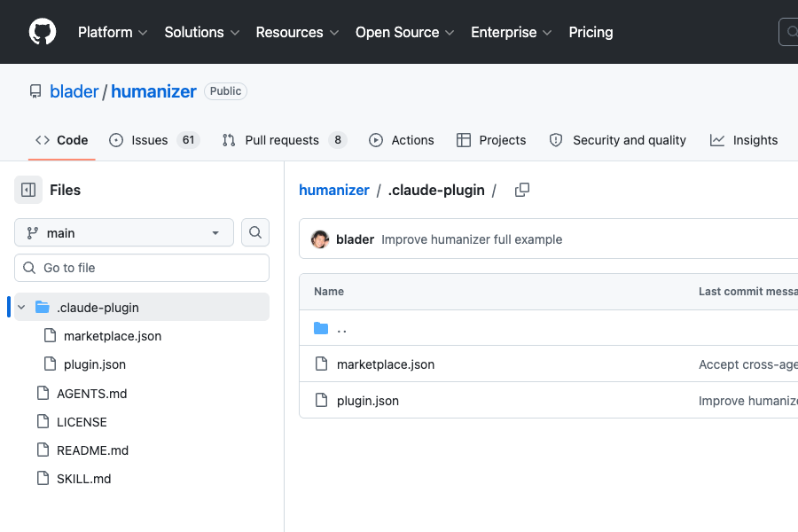Image resolution: width=798 pixels, height=532 pixels.
Task: Click the Issues count badge 61
Action: 188,140
